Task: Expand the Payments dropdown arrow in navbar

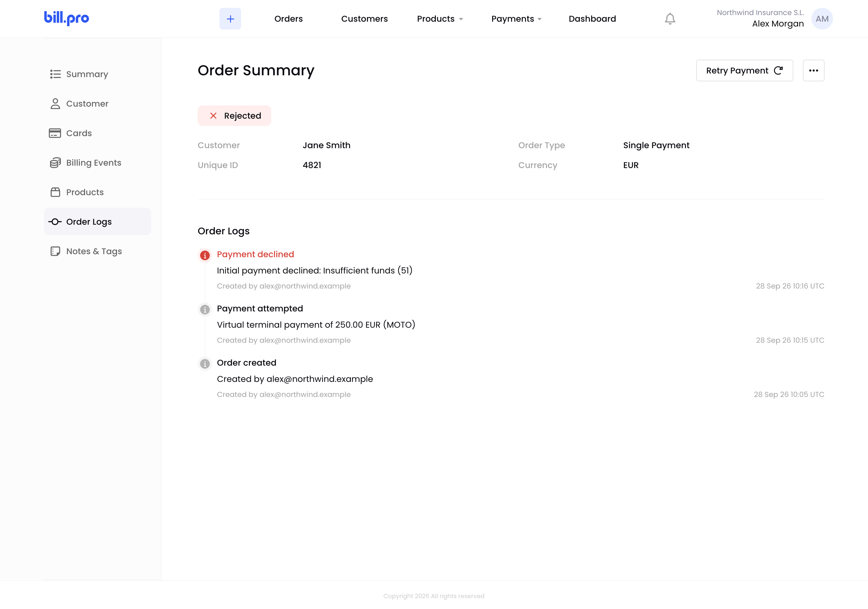Action: 539,19
